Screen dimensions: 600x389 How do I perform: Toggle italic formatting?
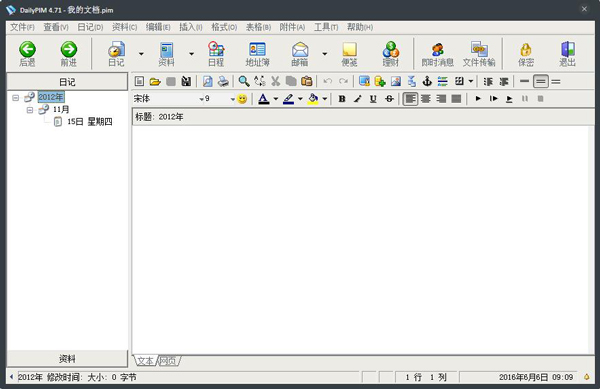[357, 99]
